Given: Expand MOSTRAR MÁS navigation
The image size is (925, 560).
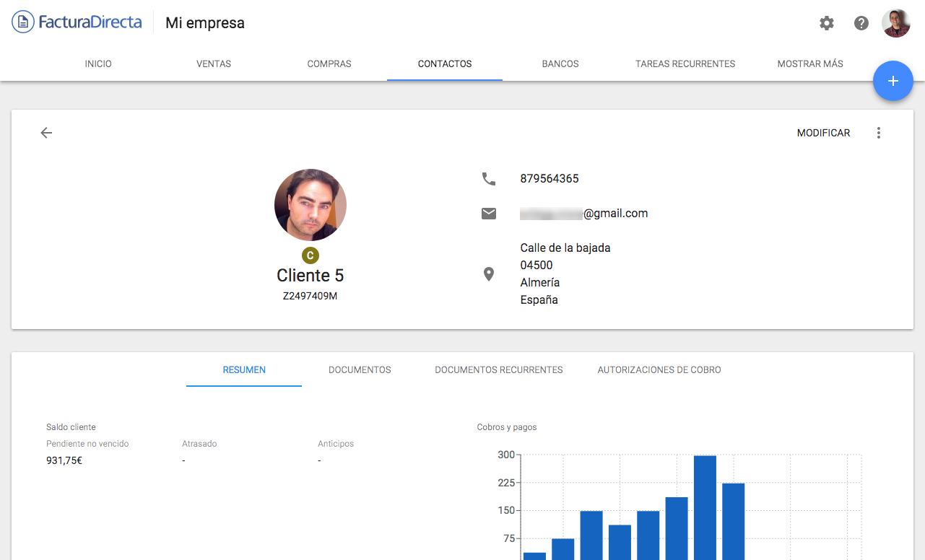Looking at the screenshot, I should coord(810,64).
